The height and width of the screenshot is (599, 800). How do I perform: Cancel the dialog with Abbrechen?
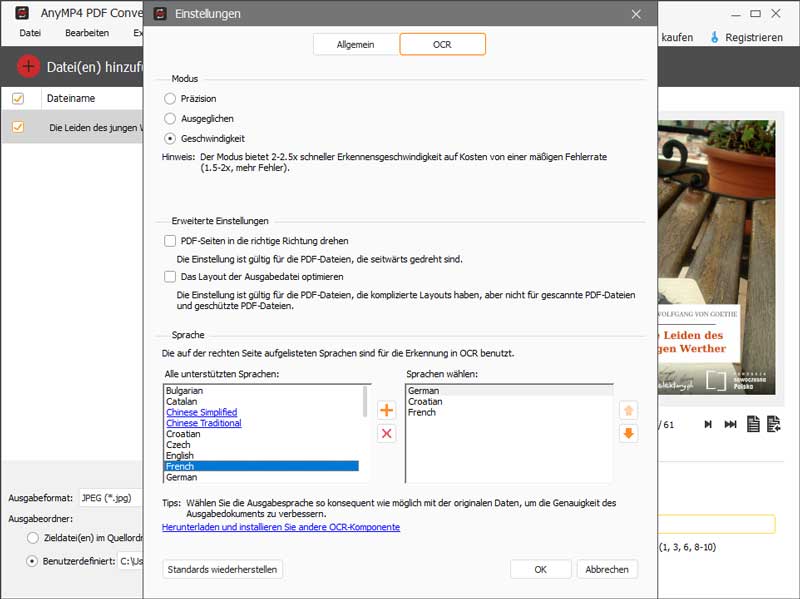607,569
